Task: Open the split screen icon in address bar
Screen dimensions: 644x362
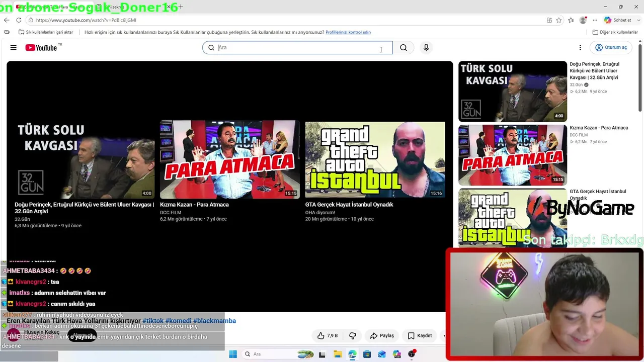Action: click(x=549, y=20)
